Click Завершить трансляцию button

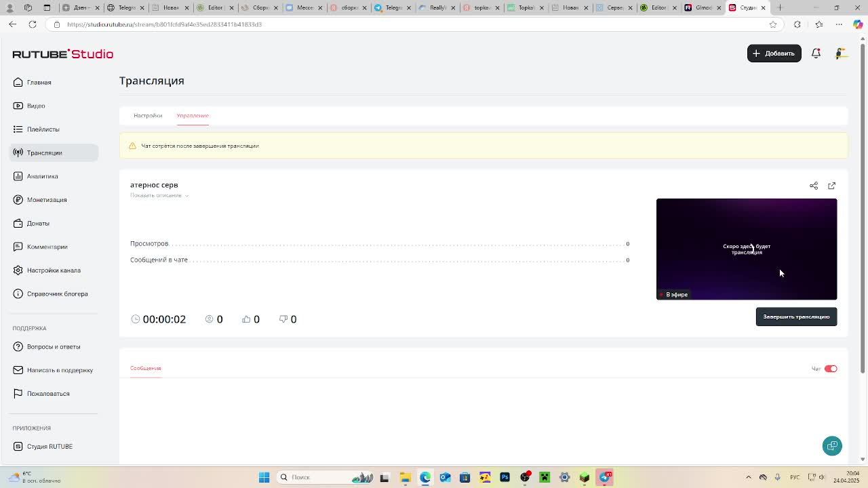tap(796, 317)
